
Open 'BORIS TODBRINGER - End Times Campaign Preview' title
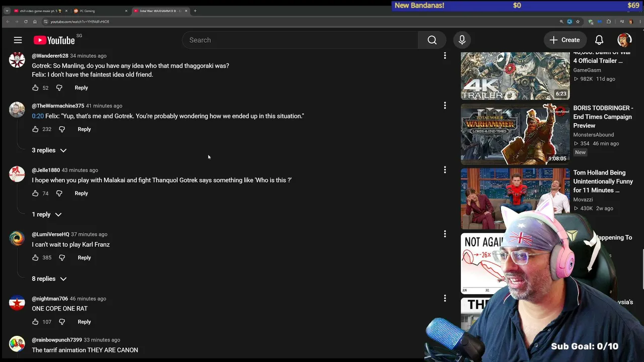(603, 117)
